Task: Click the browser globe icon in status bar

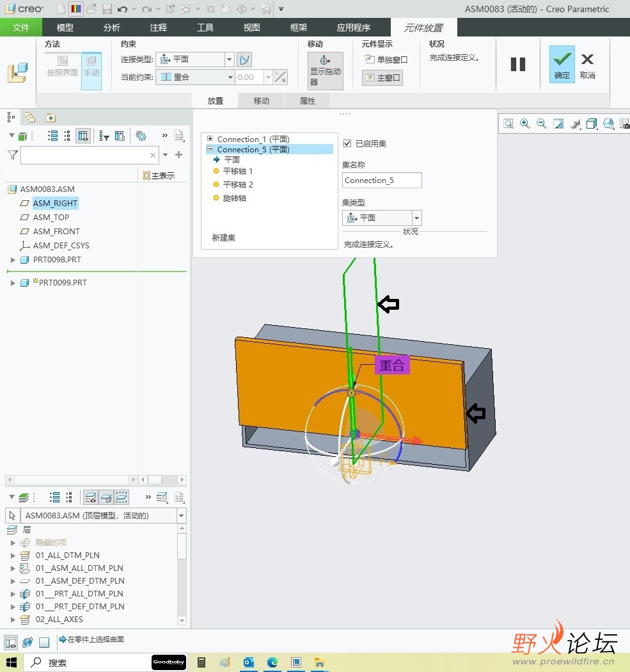Action: coord(28,643)
